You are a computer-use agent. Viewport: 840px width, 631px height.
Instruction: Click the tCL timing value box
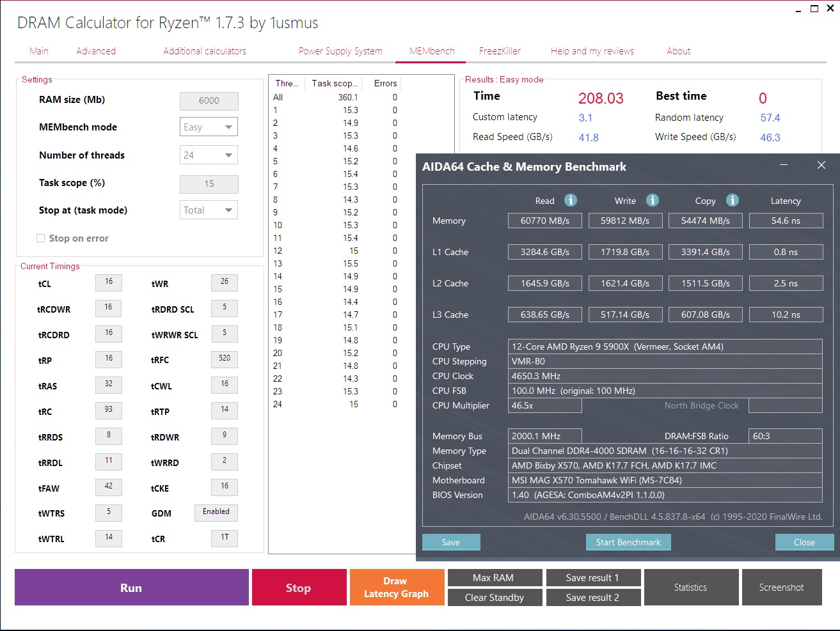(109, 283)
